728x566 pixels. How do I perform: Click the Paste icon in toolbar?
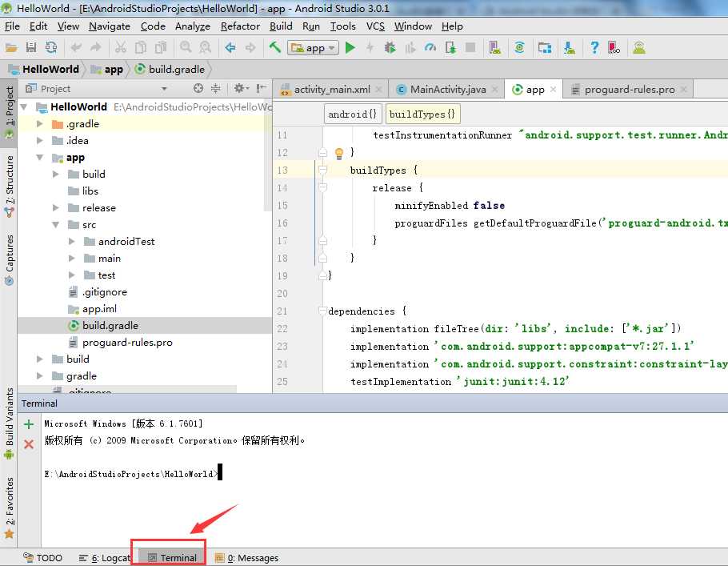point(161,47)
